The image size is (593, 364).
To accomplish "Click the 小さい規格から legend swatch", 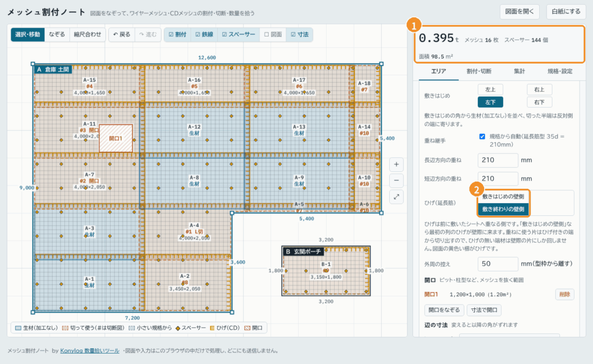I will point(131,328).
